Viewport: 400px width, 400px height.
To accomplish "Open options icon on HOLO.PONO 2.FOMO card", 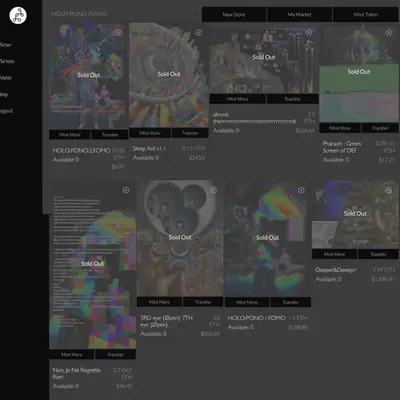I will [118, 32].
